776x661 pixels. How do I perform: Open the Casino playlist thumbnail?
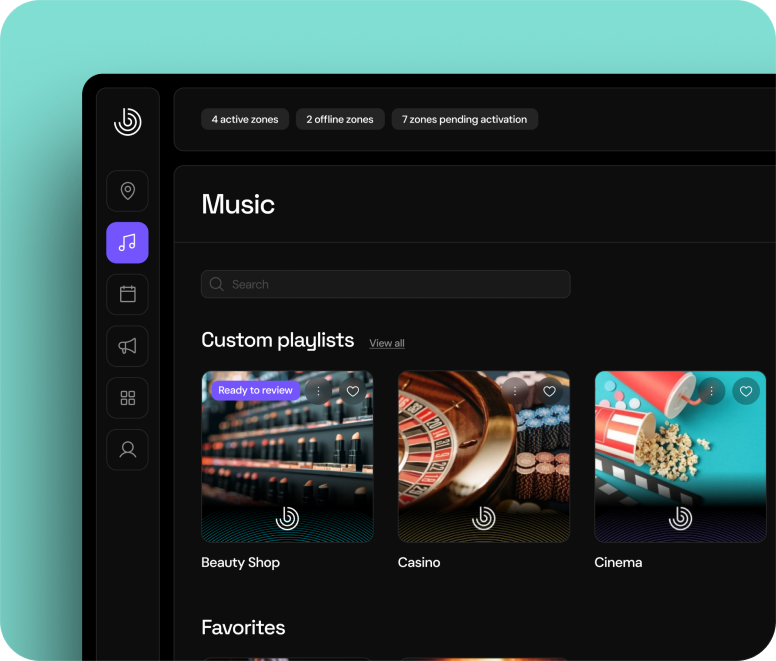[x=484, y=457]
